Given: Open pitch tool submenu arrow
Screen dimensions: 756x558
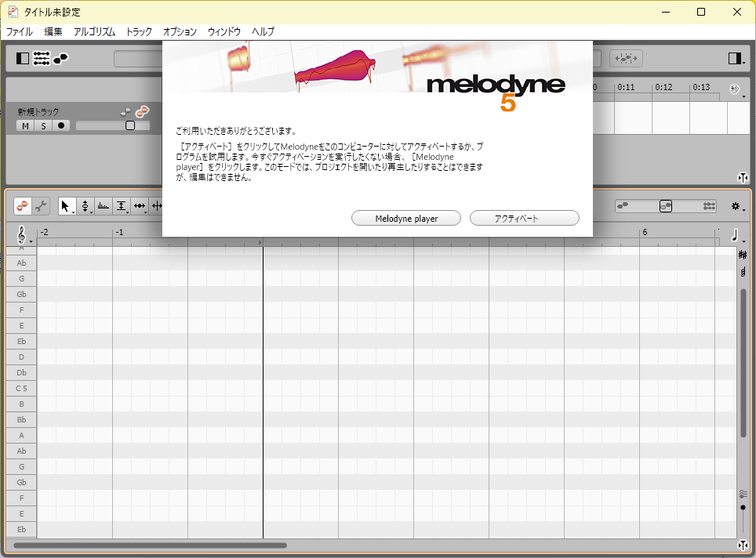Looking at the screenshot, I should (x=92, y=212).
